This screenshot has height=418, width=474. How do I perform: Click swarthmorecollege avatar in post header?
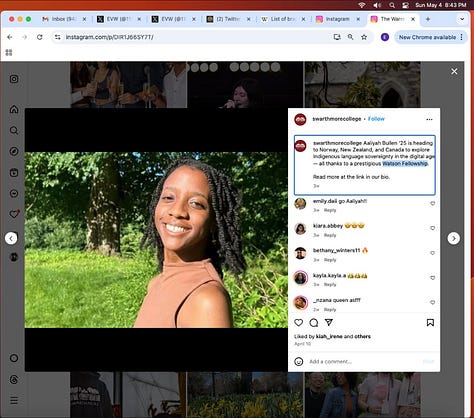[x=300, y=119]
